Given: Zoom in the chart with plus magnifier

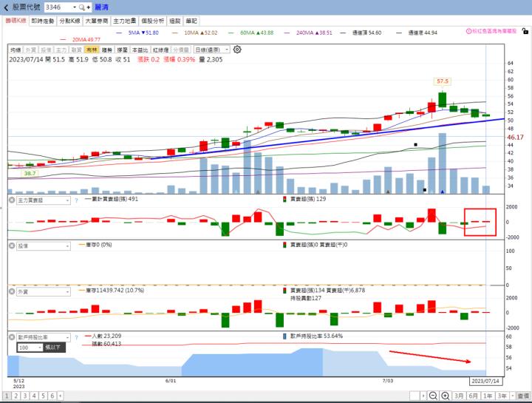Looking at the screenshot, I should [445, 396].
